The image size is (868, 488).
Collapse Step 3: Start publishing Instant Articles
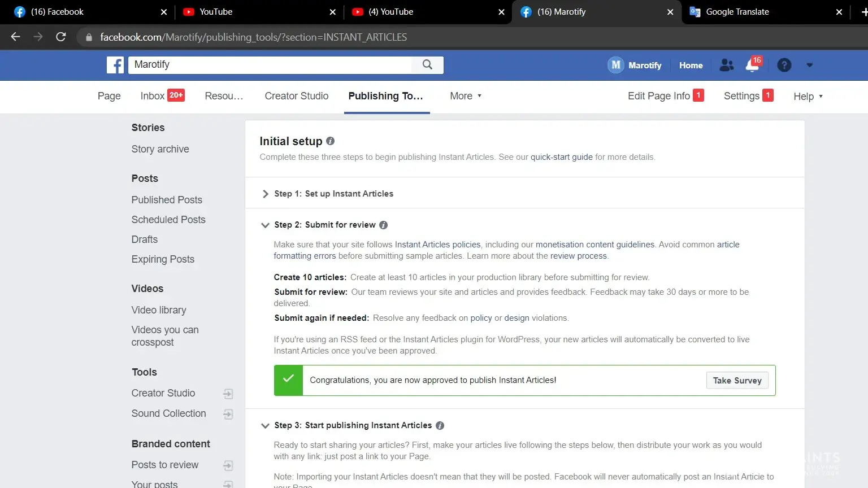(x=265, y=425)
